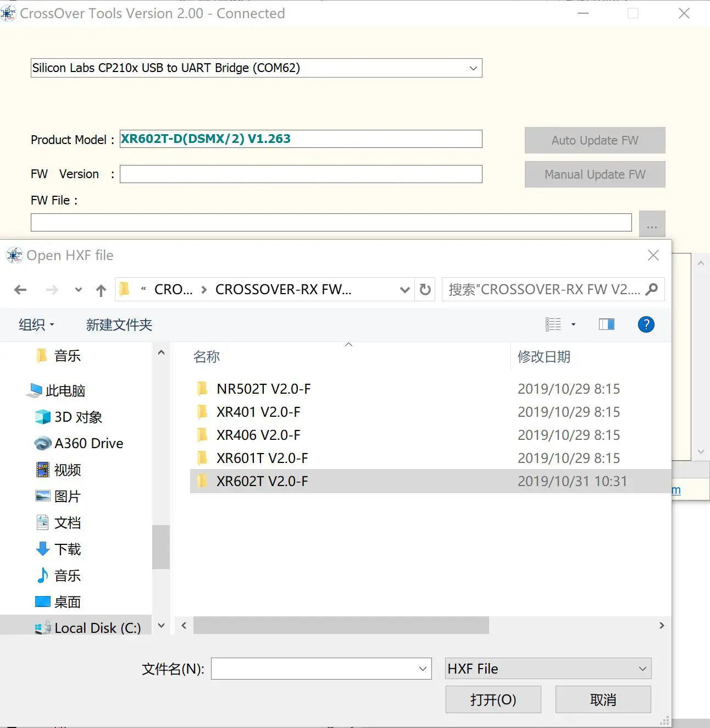Click the Manual Update FW button

595,174
